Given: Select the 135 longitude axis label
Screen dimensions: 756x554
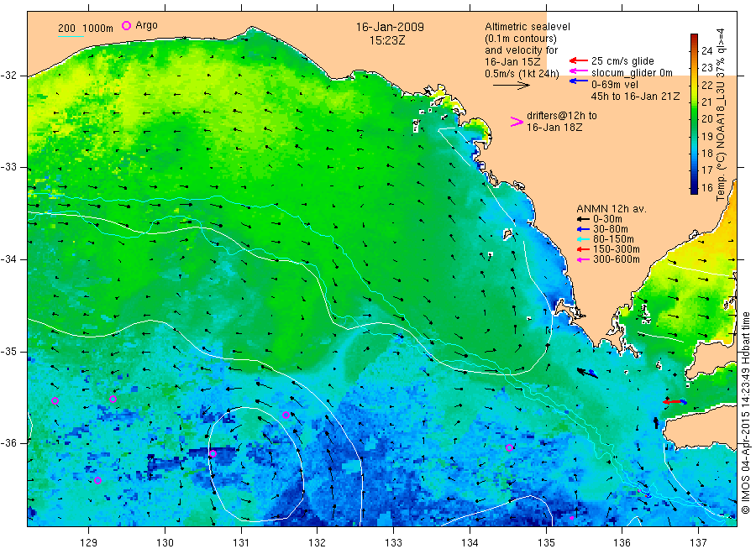Looking at the screenshot, I should (x=546, y=542).
